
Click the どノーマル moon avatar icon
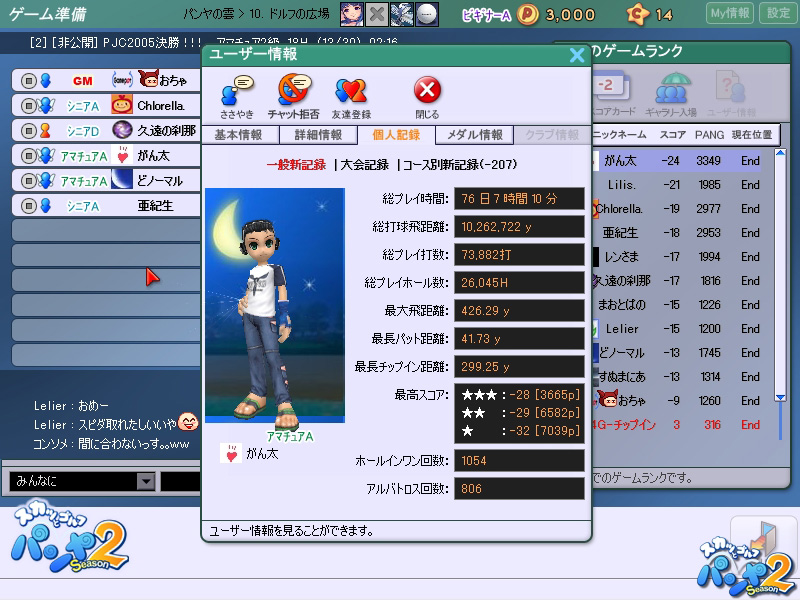(122, 180)
